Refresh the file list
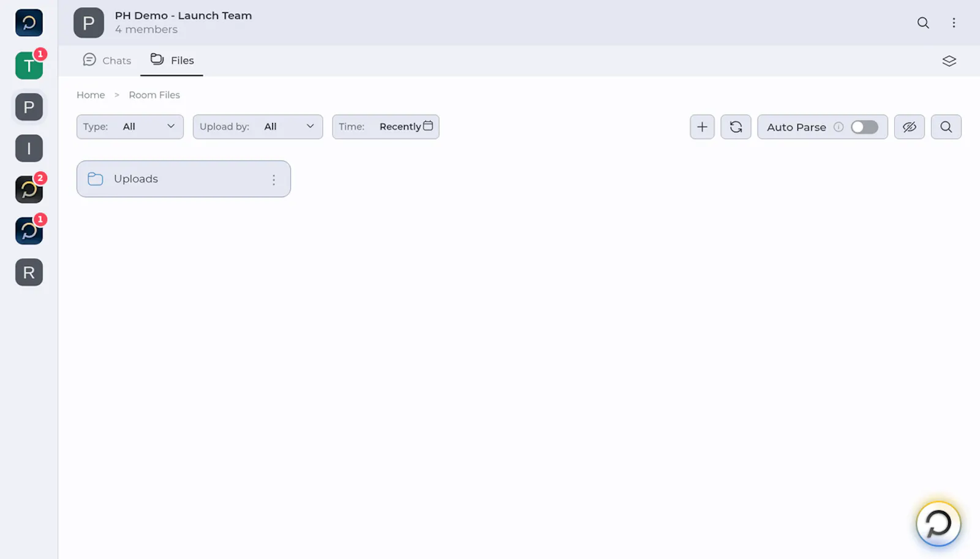 tap(736, 127)
